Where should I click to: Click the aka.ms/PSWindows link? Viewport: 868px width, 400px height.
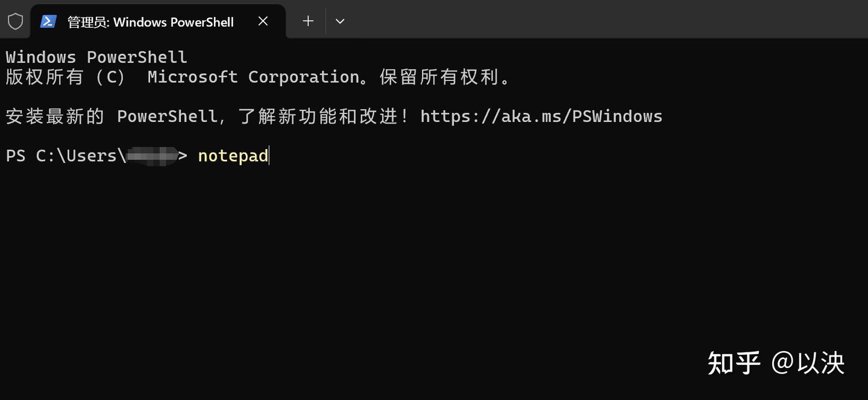(541, 116)
